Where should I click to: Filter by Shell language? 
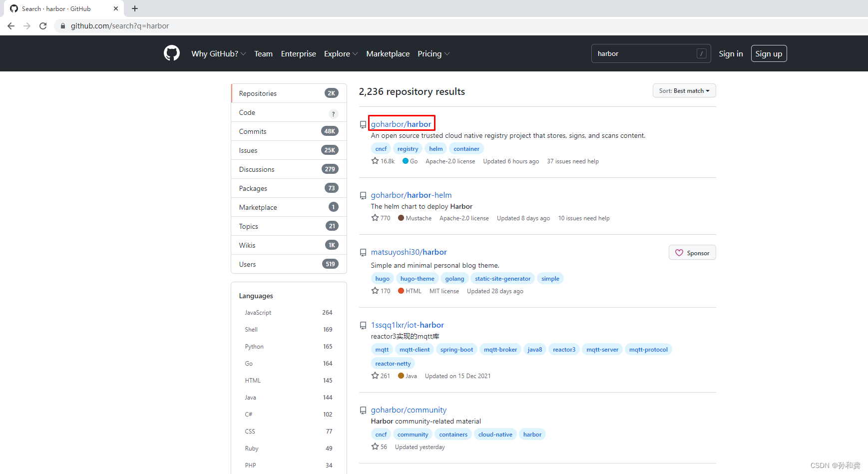point(289,330)
